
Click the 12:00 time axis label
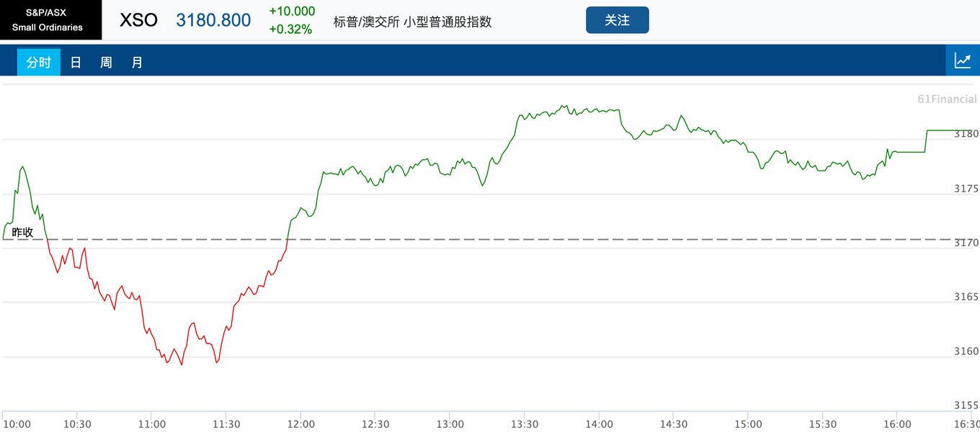click(300, 424)
